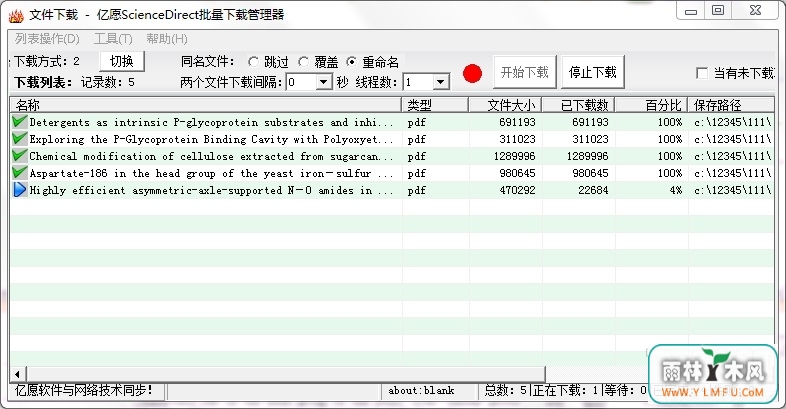The image size is (786, 409).
Task: Click the red download status indicator circle
Action: click(472, 74)
